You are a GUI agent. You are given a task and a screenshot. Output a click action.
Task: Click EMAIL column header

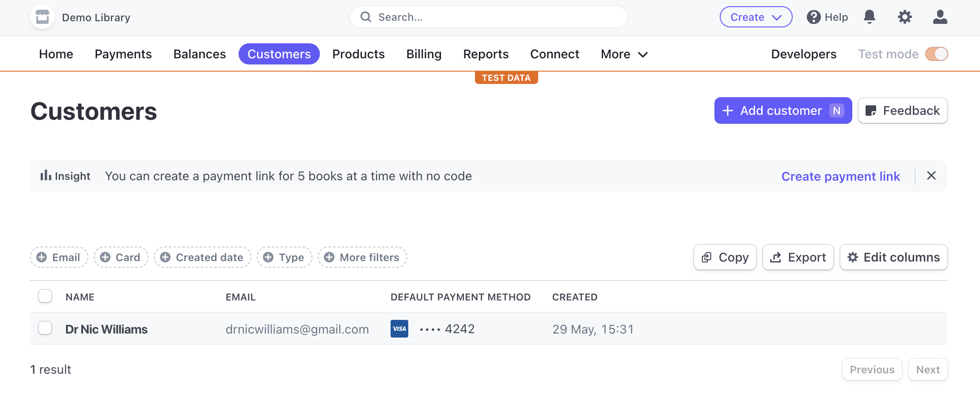tap(240, 297)
